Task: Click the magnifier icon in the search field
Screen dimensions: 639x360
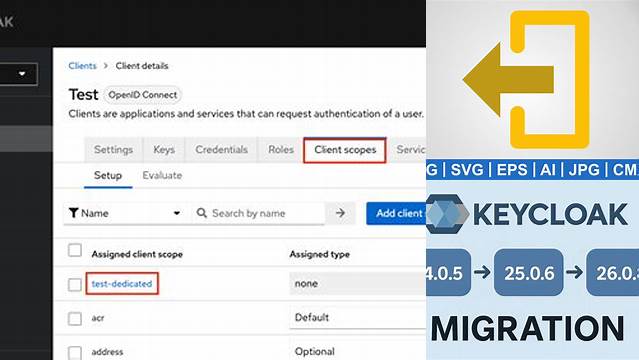Action: point(201,213)
